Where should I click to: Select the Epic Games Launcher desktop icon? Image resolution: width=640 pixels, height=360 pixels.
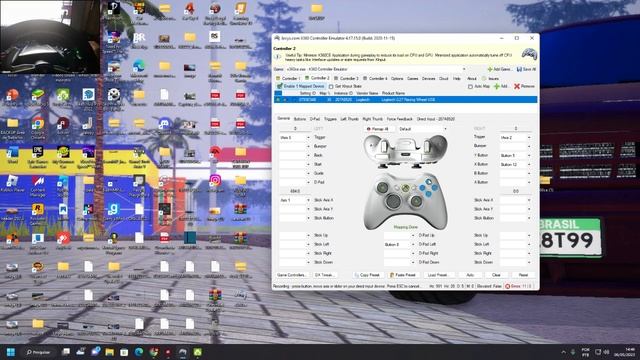click(38, 157)
